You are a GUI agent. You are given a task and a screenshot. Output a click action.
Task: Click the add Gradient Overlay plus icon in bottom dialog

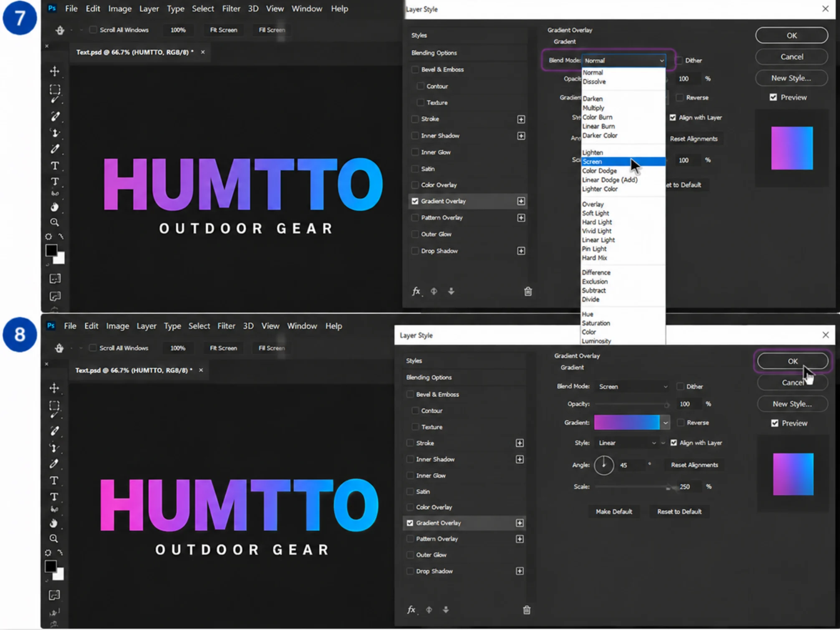click(520, 523)
